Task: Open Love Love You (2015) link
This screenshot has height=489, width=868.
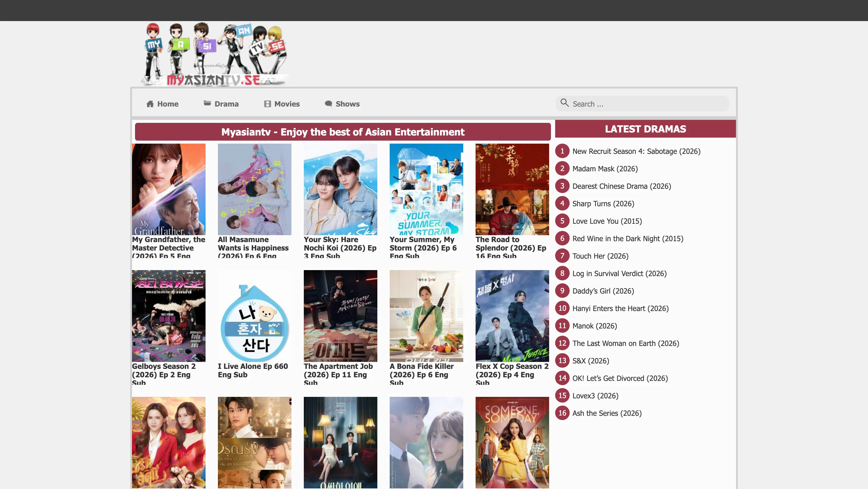Action: pyautogui.click(x=608, y=221)
